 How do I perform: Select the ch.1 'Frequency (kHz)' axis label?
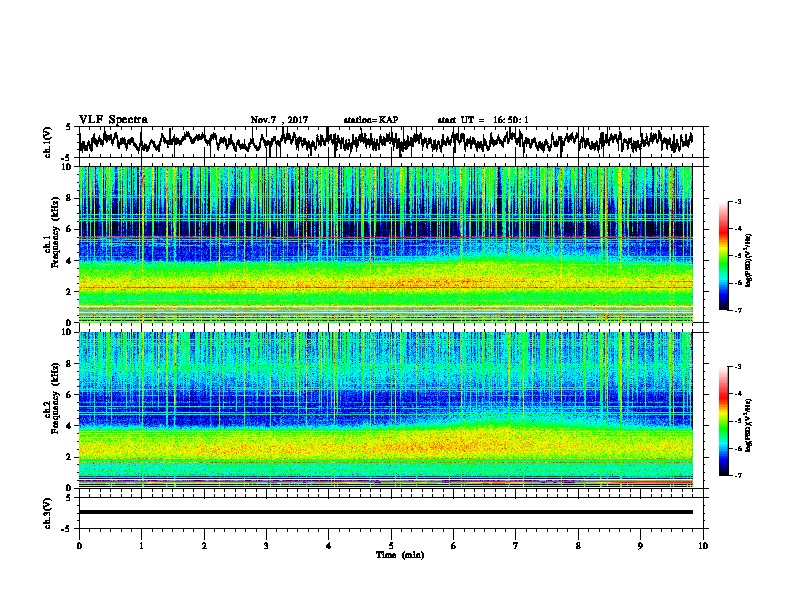coord(55,232)
